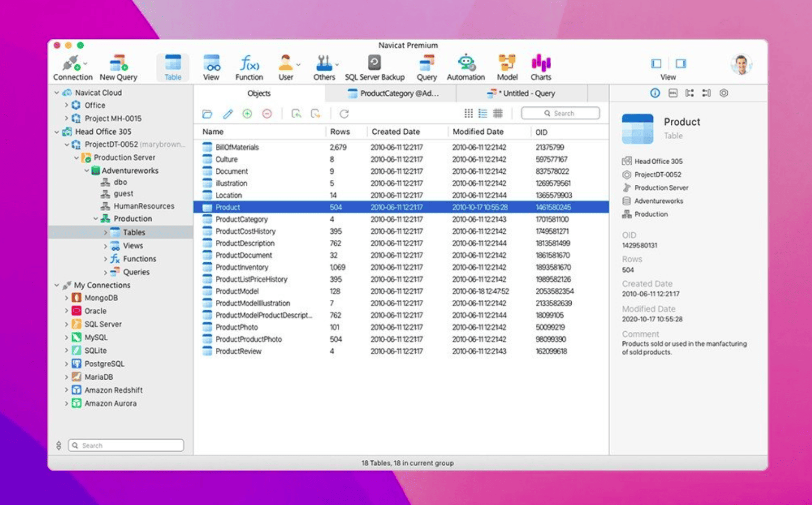Screen dimensions: 812x505
Task: Select Tables in the Production schema tree
Action: click(x=121, y=232)
